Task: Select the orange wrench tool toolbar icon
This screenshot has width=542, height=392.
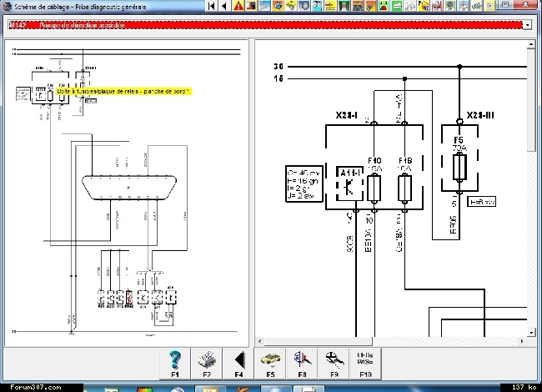Action: [x=370, y=6]
